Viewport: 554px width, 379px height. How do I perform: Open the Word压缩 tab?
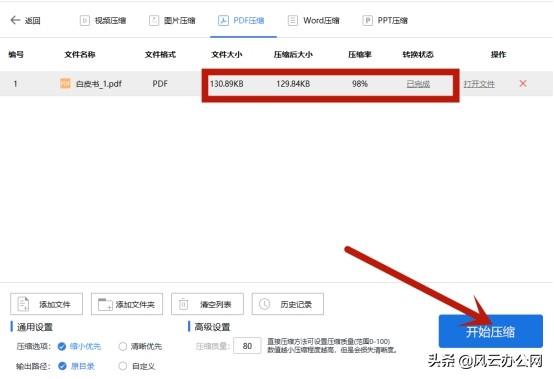pyautogui.click(x=313, y=20)
